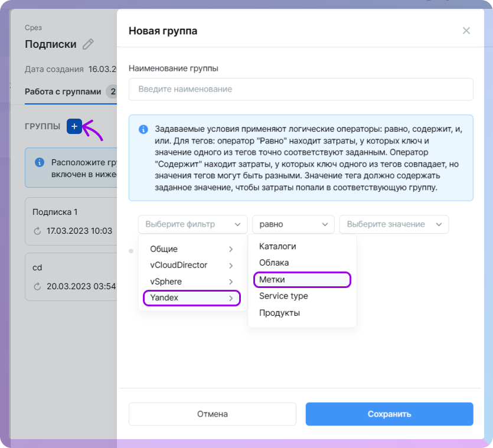Image resolution: width=493 pixels, height=448 pixels.
Task: Open the равно operator dropdown
Action: point(293,224)
